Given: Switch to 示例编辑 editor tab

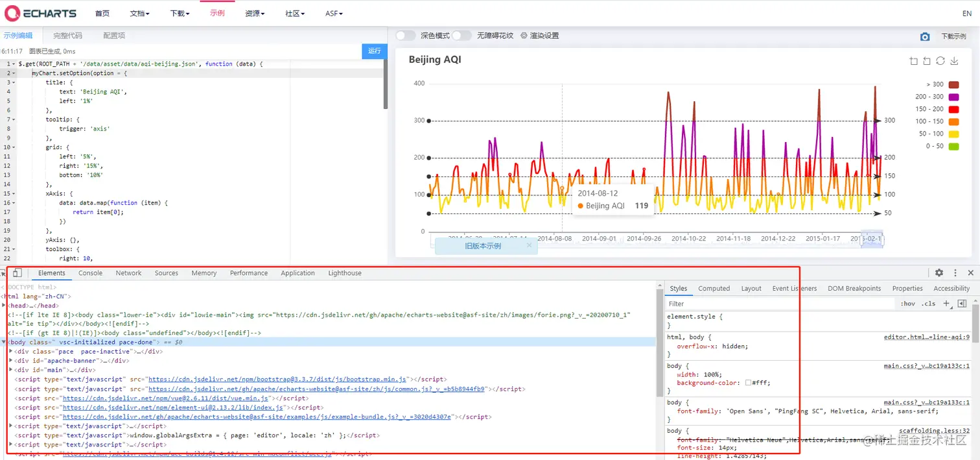Looking at the screenshot, I should (x=17, y=36).
